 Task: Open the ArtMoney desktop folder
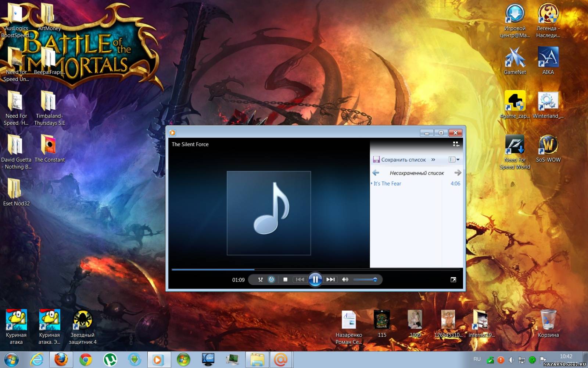pos(49,17)
